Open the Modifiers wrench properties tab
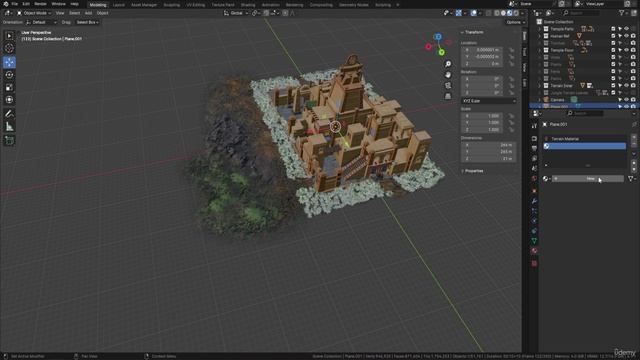This screenshot has width=640, height=360. [x=534, y=201]
